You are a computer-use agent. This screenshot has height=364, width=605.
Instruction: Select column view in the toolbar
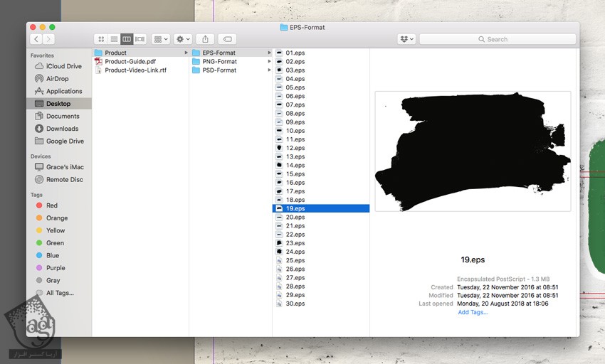point(127,39)
